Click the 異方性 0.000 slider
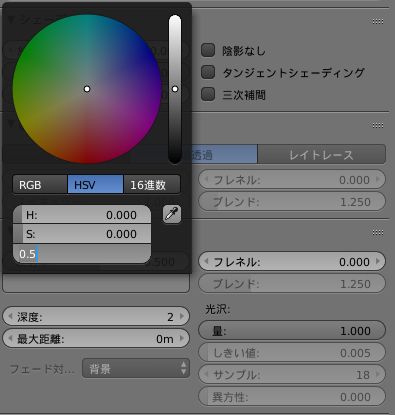Viewport: 395px width, 415px height. point(292,397)
